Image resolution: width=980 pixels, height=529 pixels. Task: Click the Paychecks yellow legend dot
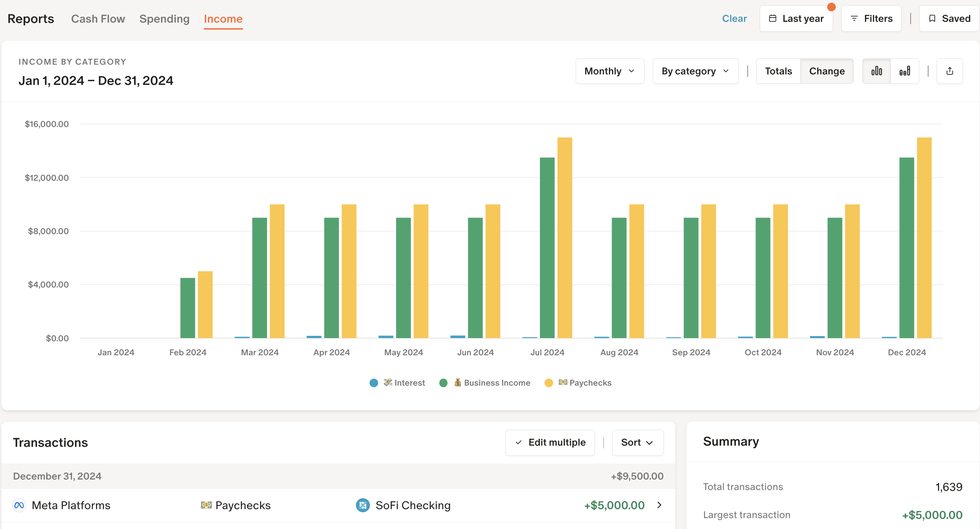(548, 383)
